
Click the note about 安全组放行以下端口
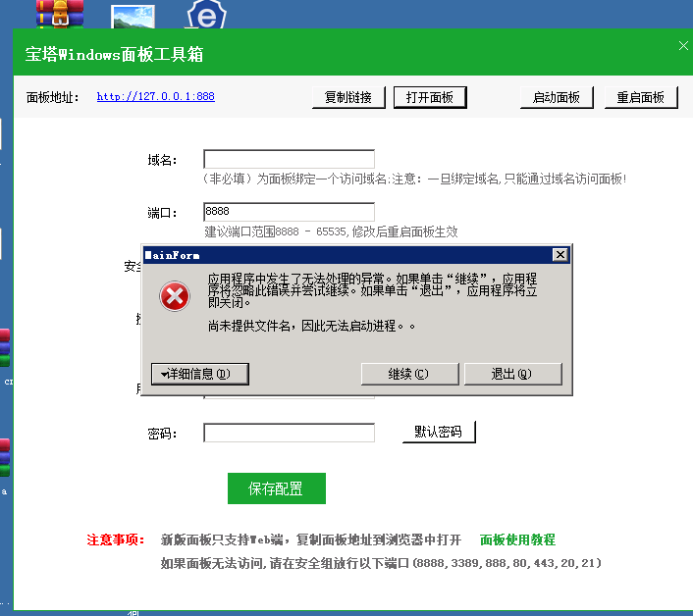pyautogui.click(x=381, y=563)
